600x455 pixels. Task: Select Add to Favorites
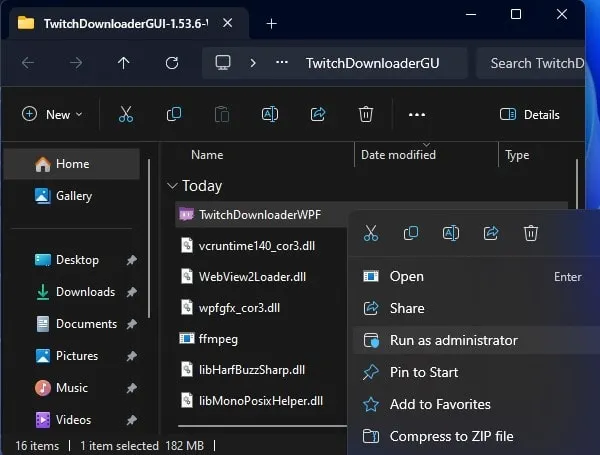pos(476,404)
